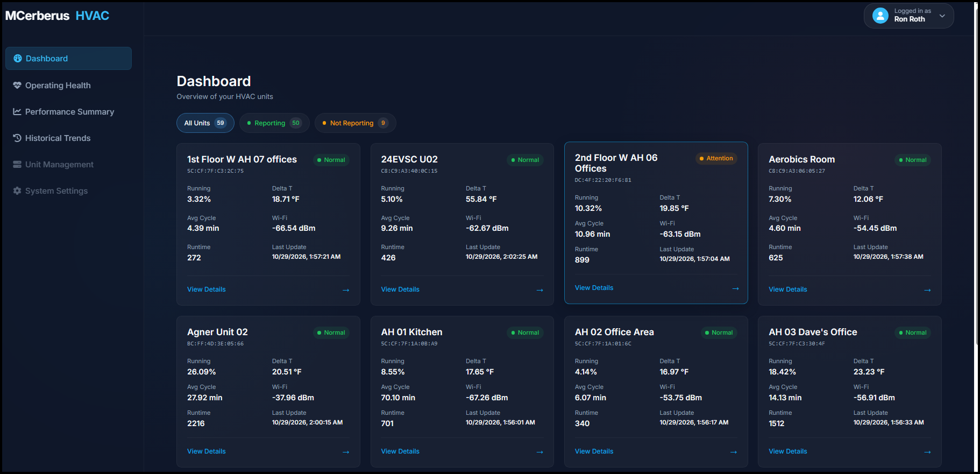Screen dimensions: 980x474
Task: Click arrow icon on Aerobics Room card
Action: pos(927,290)
